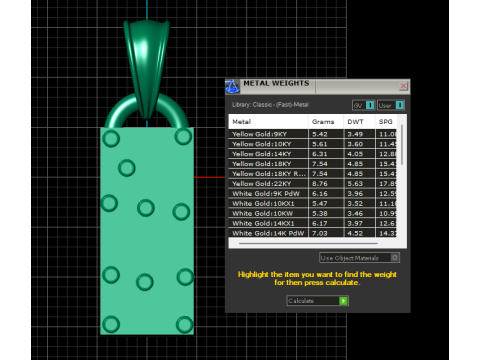Screen dimensions: 480x360
Task: Close the Metal Weights dialog
Action: (403, 86)
